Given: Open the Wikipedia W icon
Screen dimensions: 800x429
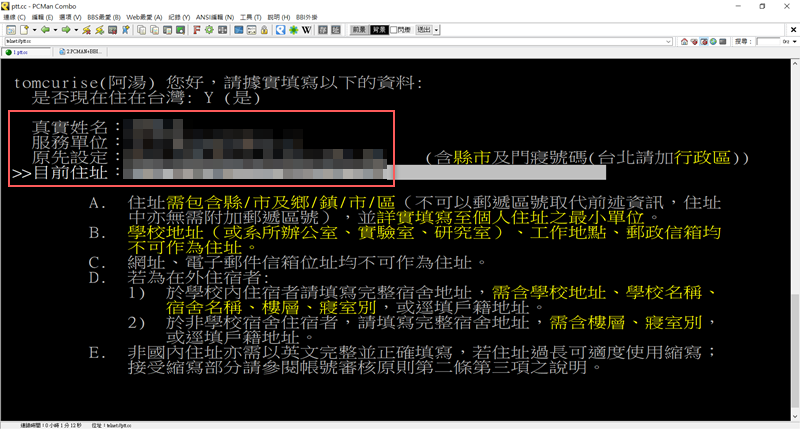Looking at the screenshot, I should point(306,30).
